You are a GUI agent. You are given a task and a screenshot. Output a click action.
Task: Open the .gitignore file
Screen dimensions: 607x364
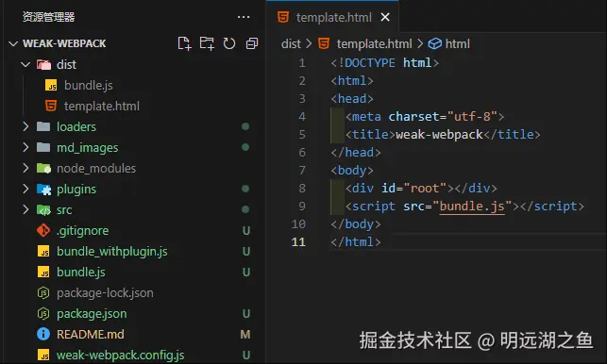[82, 230]
